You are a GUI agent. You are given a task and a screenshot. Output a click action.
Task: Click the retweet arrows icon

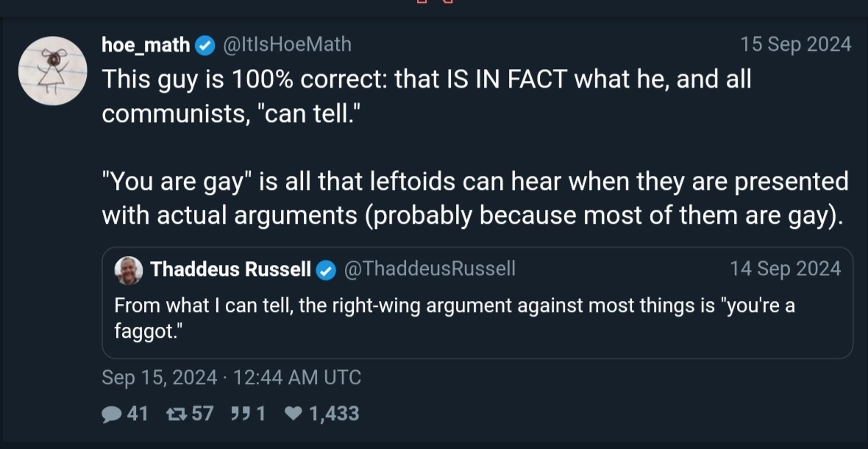[x=176, y=414]
